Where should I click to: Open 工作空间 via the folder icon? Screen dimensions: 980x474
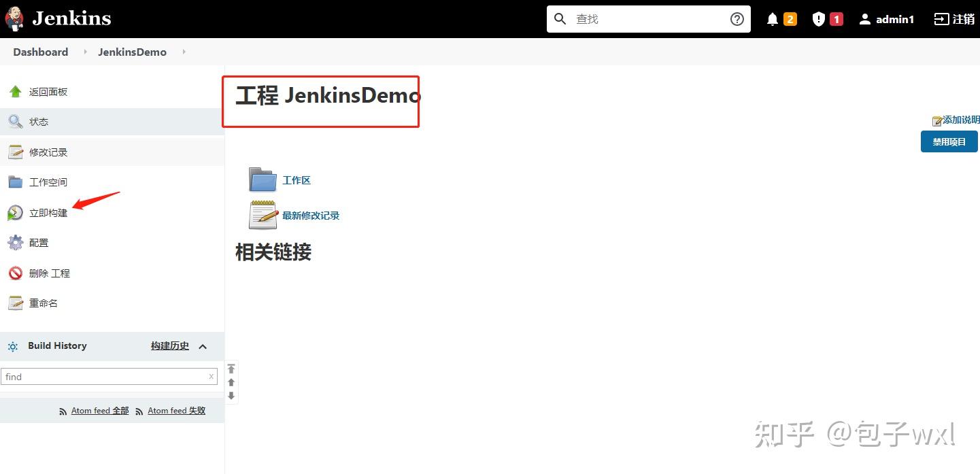[x=15, y=182]
